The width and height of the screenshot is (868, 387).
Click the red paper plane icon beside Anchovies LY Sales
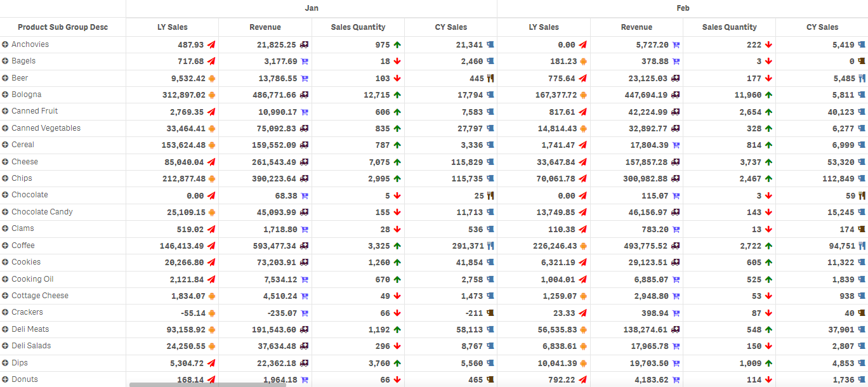point(211,44)
